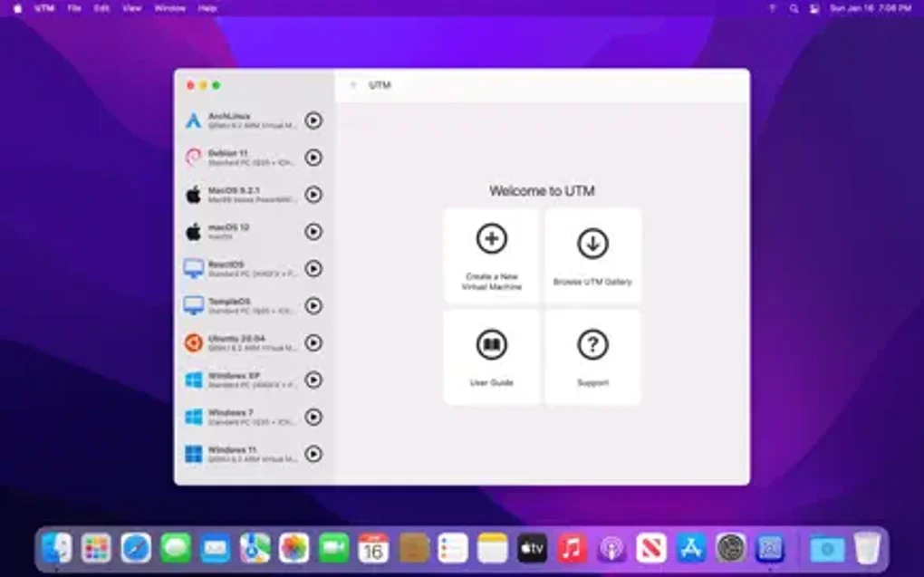Click the monitor icon beside ReactOS
The image size is (924, 577).
(x=193, y=269)
